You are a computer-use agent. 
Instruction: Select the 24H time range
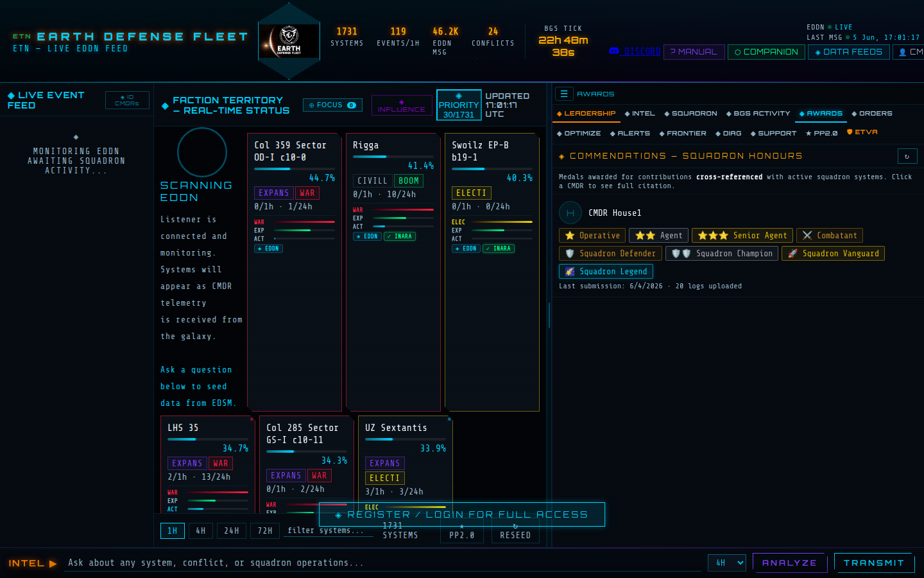232,531
